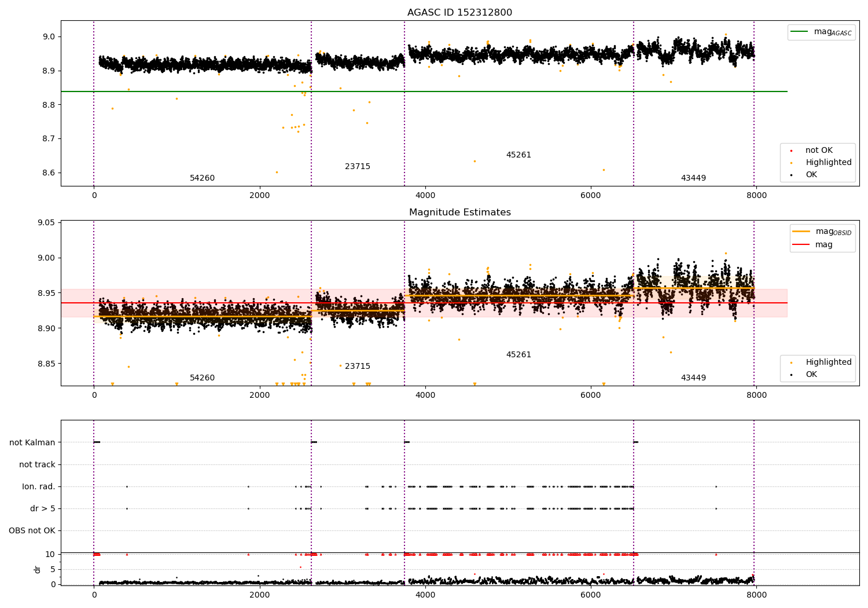Click the 8.6 y-axis tick of top plot
Screen dimensions: 868x608
point(49,173)
